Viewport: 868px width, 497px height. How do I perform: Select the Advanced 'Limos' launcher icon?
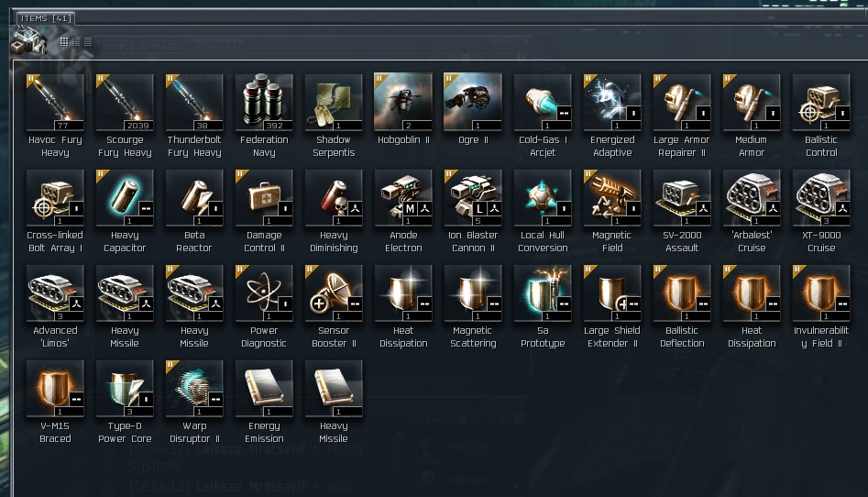tap(55, 293)
